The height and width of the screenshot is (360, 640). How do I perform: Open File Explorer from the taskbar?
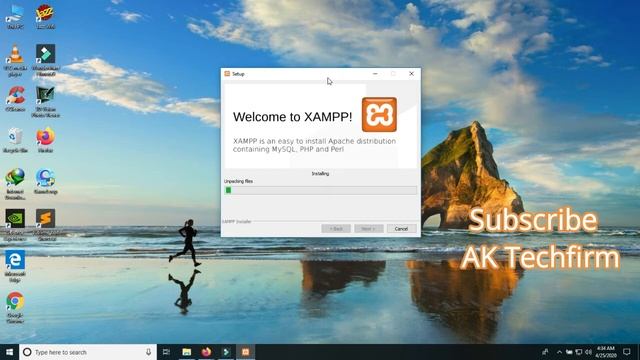(187, 352)
